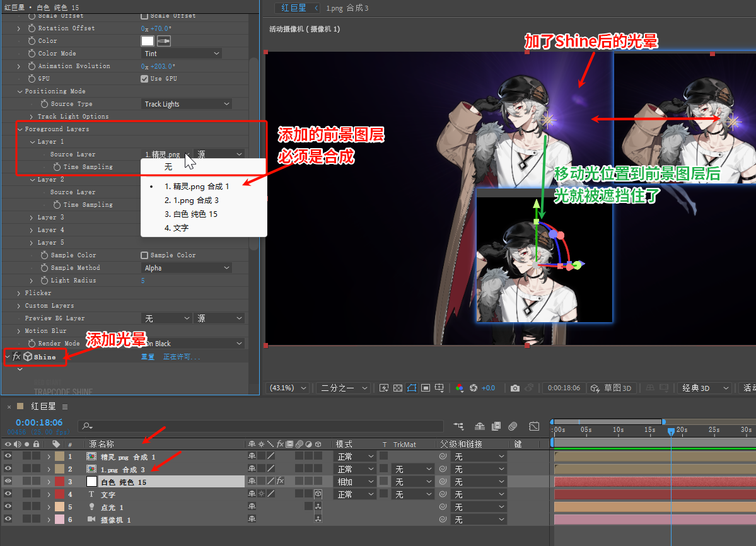The image size is (756, 546).
Task: Expand the Motion Blur section
Action: click(x=20, y=331)
